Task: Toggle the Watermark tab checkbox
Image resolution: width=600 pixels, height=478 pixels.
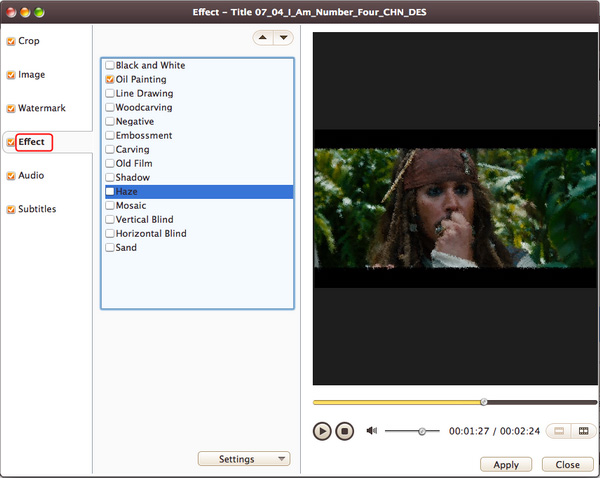Action: [11, 108]
